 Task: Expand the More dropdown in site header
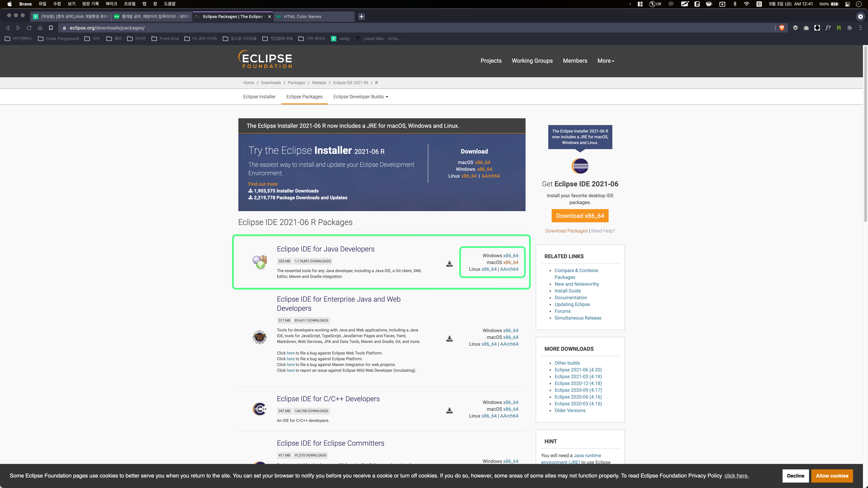[x=606, y=61]
